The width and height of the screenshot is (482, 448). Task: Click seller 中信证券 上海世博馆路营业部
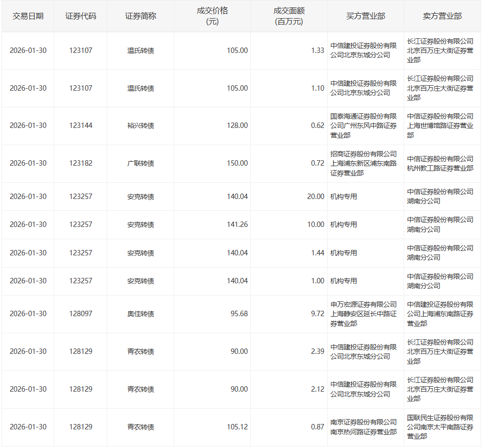tap(440, 125)
